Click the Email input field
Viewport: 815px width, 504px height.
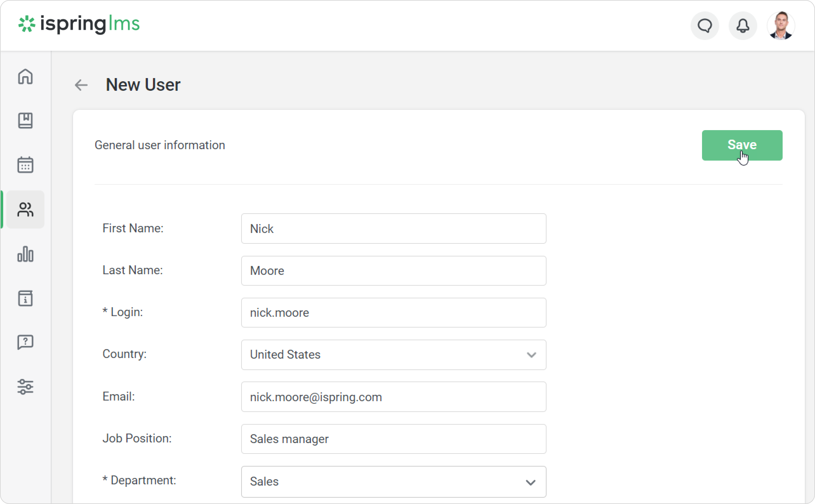coord(393,397)
